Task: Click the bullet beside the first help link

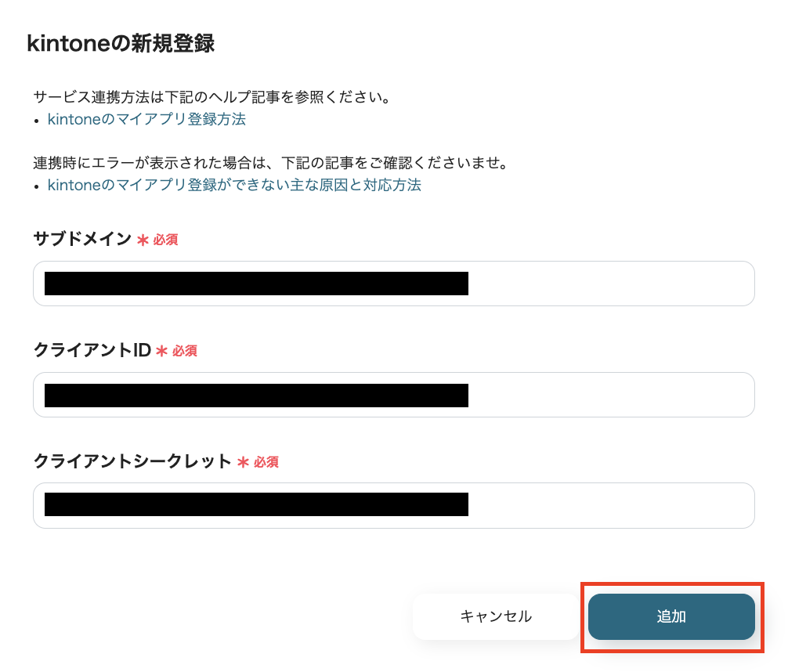Action: [x=38, y=119]
